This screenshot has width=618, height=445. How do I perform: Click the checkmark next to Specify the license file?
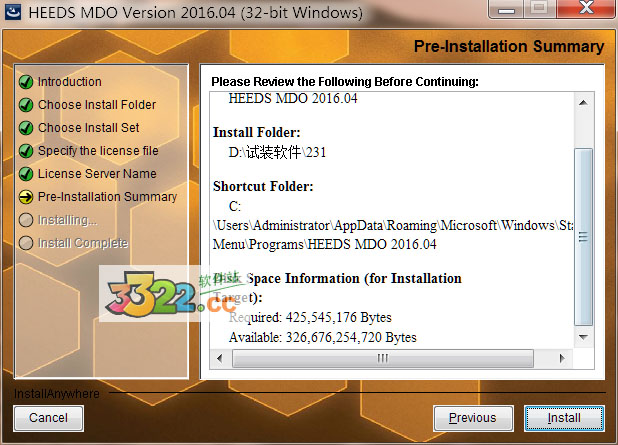click(26, 151)
